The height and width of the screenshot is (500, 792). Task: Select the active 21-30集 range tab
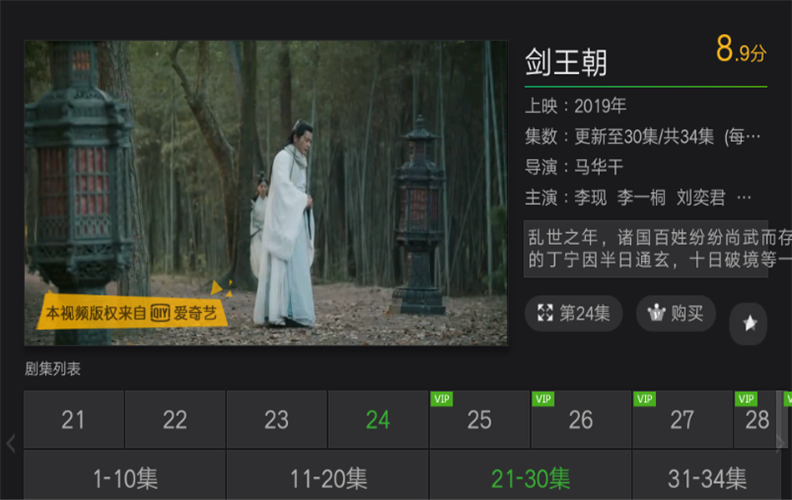click(530, 475)
